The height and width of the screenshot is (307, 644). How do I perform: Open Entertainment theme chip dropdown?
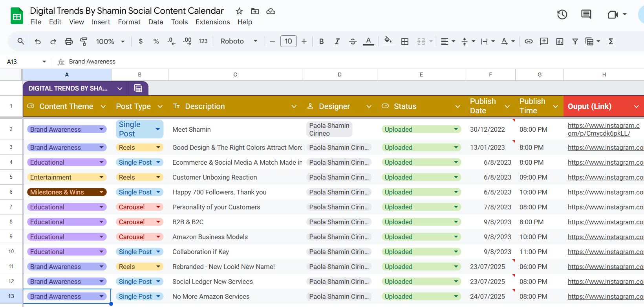point(101,177)
